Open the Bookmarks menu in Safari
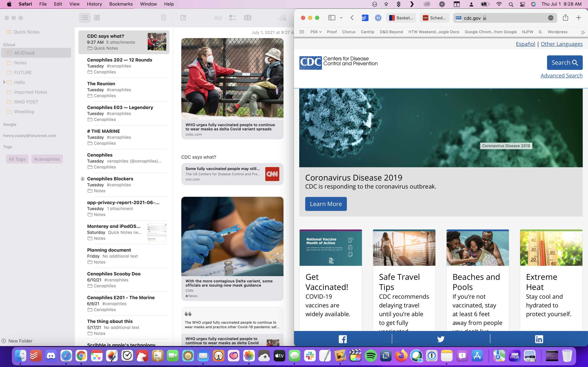The height and width of the screenshot is (367, 588). 120,4
